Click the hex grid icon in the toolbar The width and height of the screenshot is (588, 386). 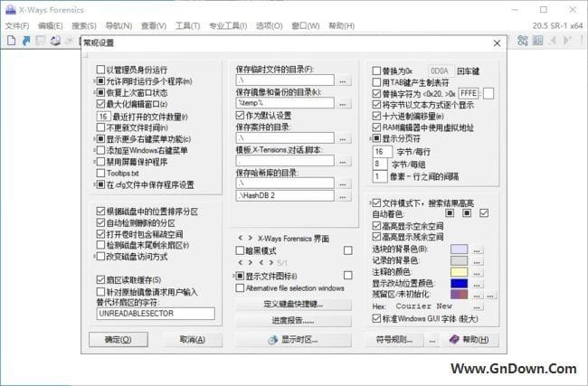point(537,41)
